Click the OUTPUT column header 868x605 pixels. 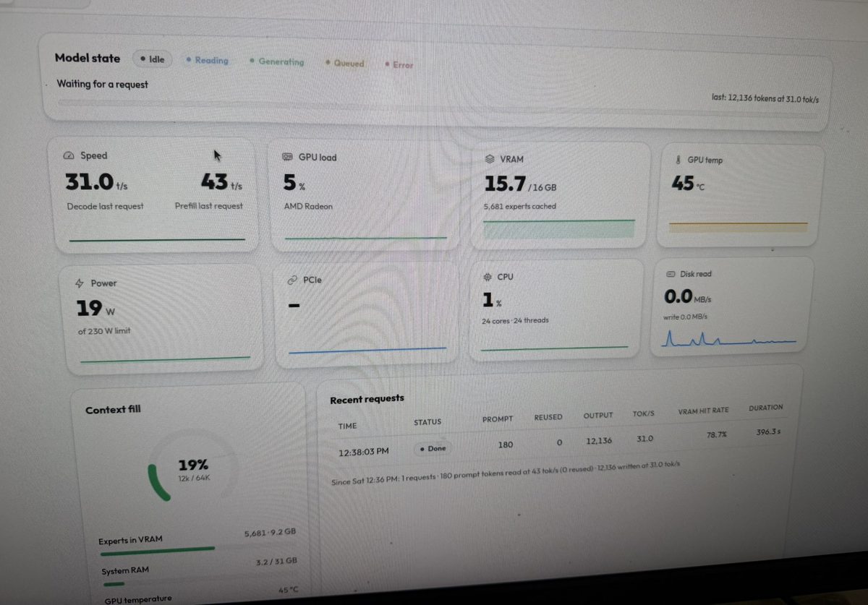point(598,416)
